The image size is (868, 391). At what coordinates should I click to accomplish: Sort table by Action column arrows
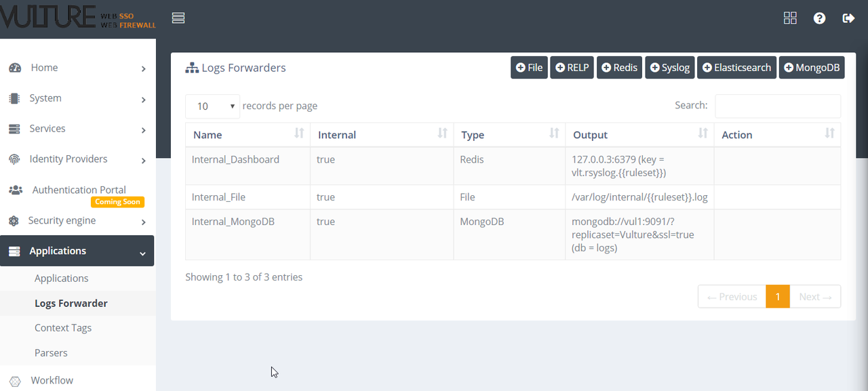[829, 133]
